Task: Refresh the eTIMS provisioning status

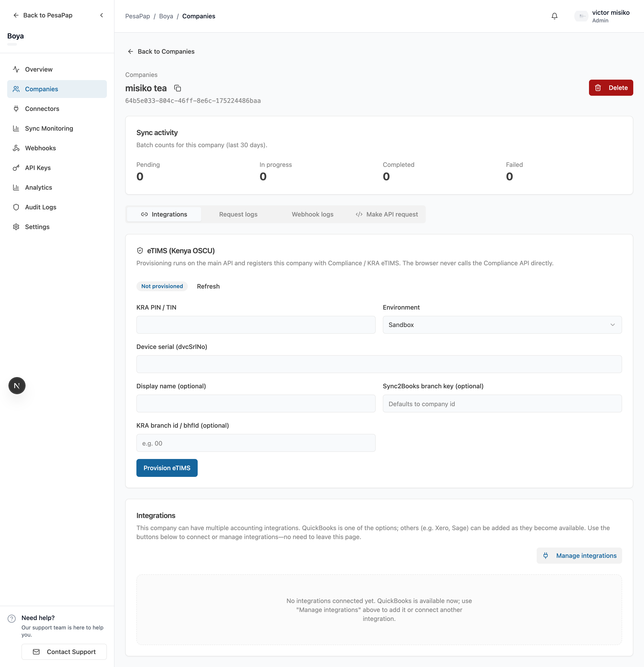Action: 208,286
